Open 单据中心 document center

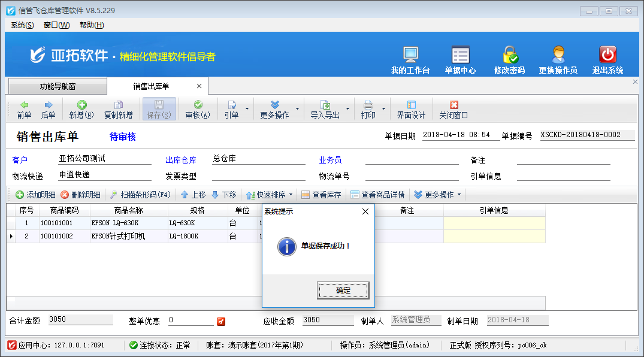(x=460, y=60)
